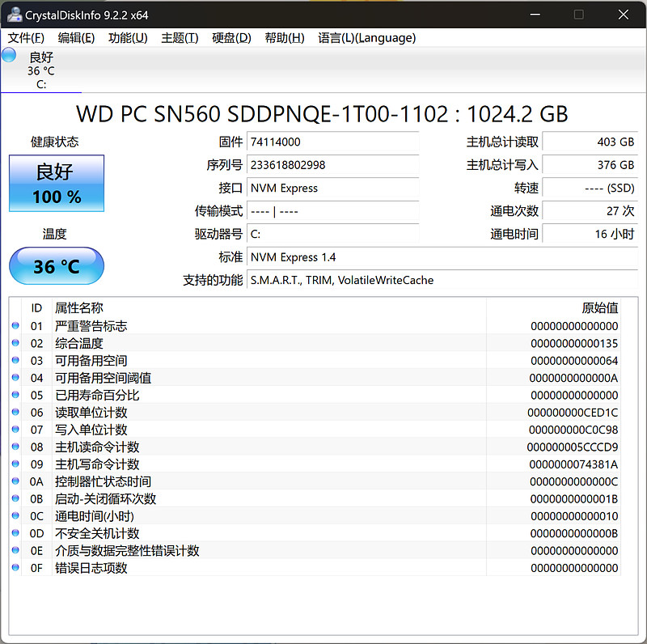Open the 编辑(E) menu
Screen dimensions: 647x644
(x=76, y=38)
